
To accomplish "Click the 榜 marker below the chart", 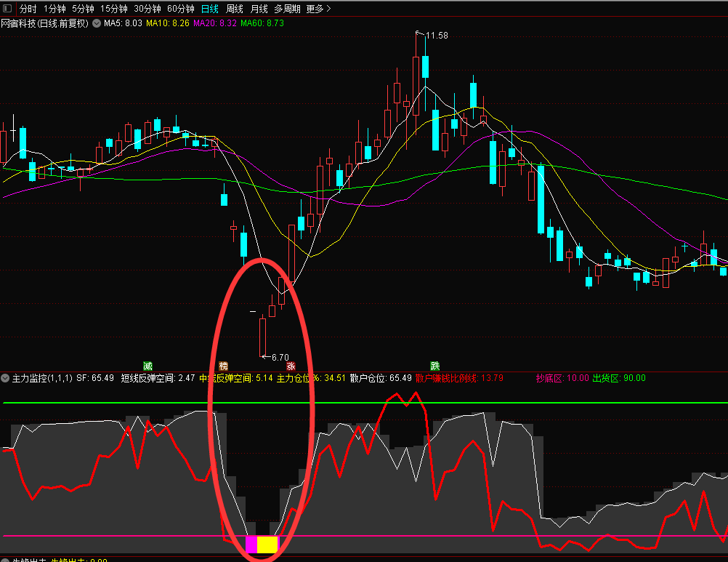I will point(224,366).
